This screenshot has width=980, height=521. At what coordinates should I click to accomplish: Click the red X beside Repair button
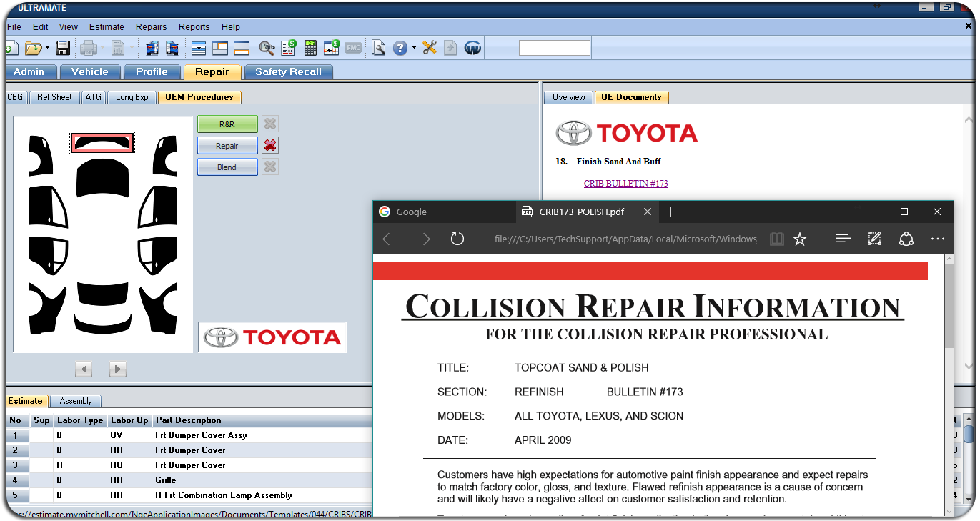(269, 146)
